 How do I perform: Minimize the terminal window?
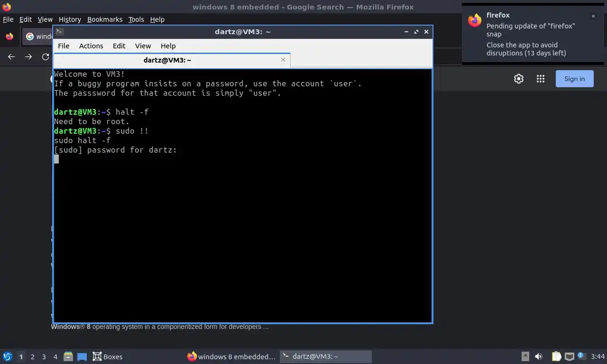(x=406, y=32)
